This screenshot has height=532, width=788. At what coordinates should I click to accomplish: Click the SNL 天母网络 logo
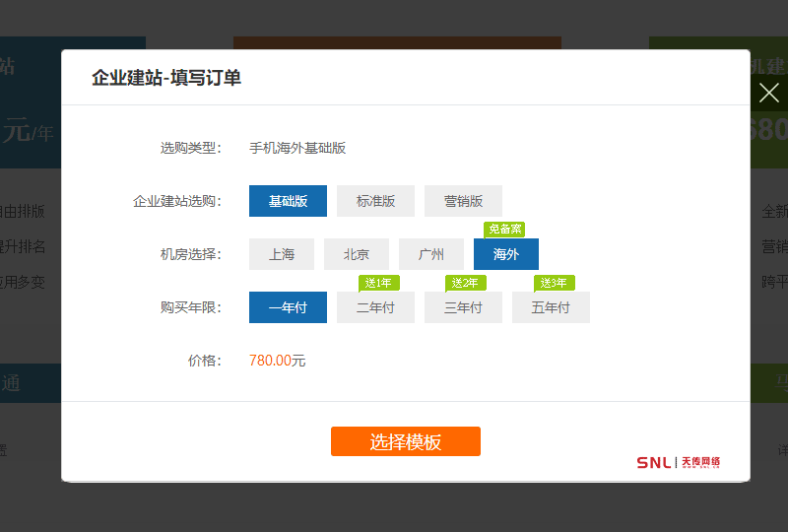[678, 462]
